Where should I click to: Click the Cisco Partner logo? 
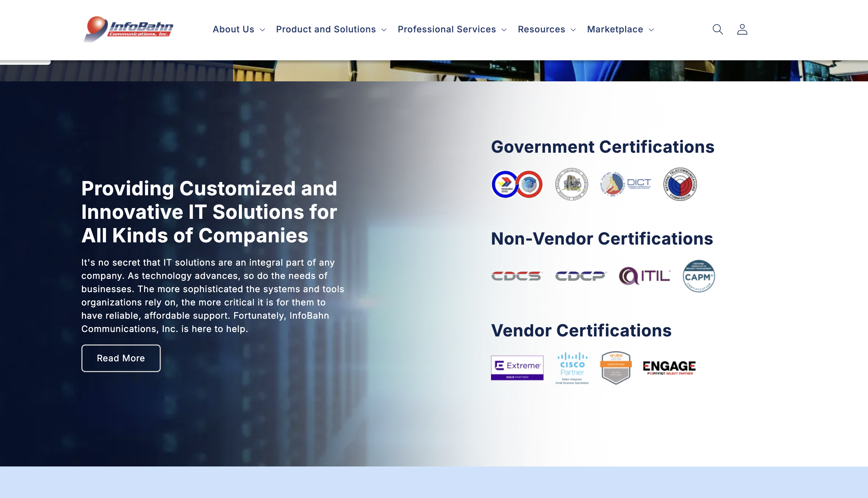[x=572, y=368]
